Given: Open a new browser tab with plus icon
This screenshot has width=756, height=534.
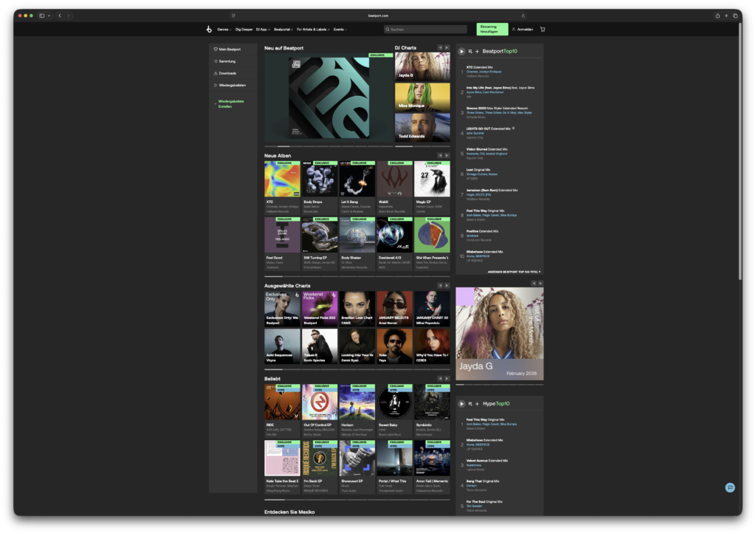Looking at the screenshot, I should point(726,16).
